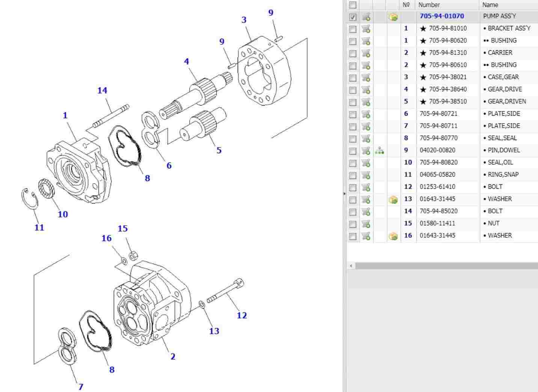Toggle the select-all checkbox in header
Viewport: 538px width, 392px height.
click(353, 5)
